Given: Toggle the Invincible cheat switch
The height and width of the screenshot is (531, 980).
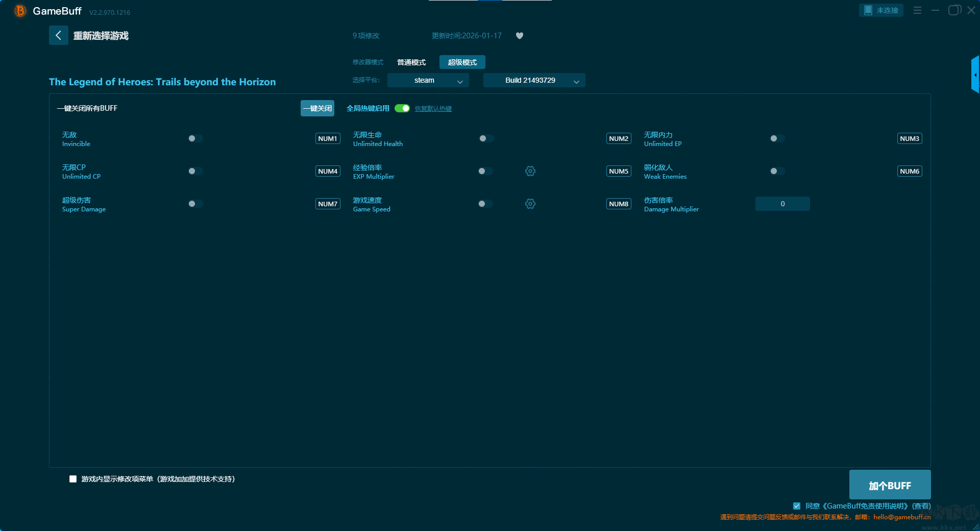Looking at the screenshot, I should pos(195,138).
